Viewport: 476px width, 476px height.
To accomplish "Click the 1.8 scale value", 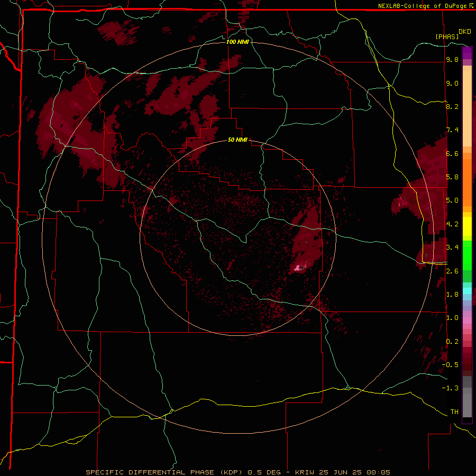I will coord(452,295).
